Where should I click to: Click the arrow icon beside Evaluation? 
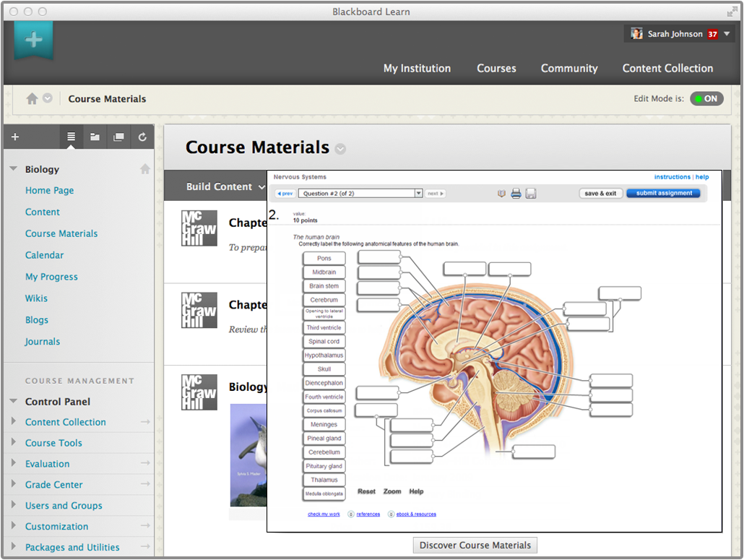(145, 463)
